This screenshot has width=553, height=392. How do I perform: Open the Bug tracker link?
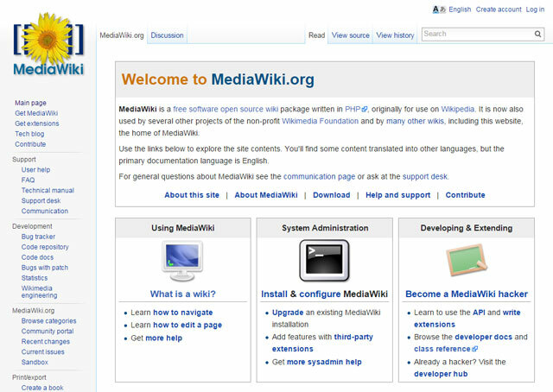pos(38,237)
